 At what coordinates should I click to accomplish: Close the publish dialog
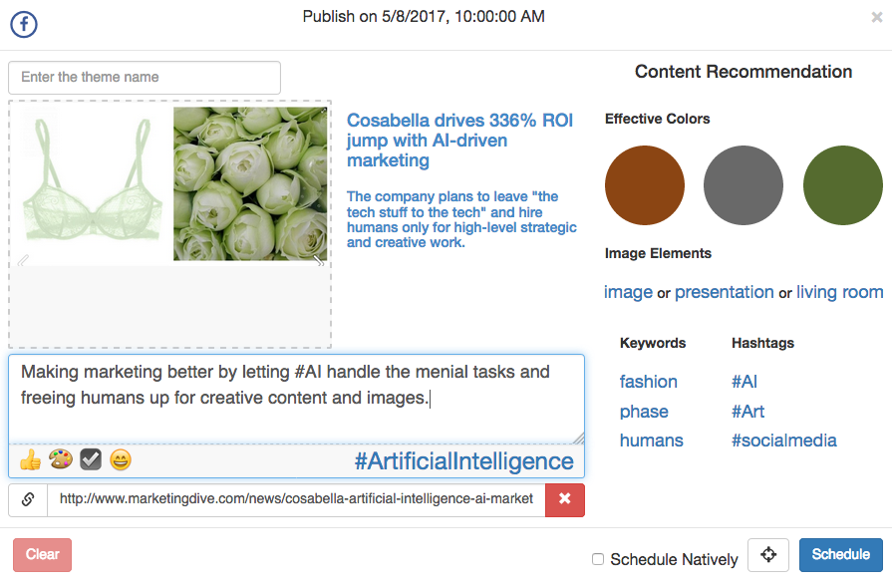(876, 17)
